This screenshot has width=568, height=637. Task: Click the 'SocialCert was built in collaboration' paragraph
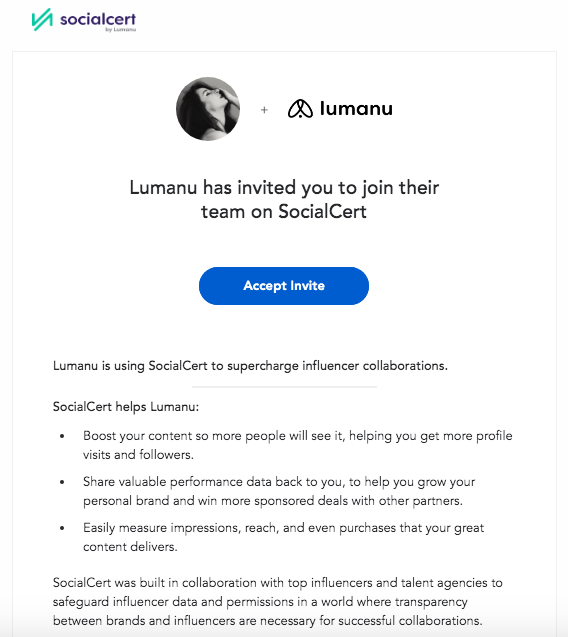278,602
